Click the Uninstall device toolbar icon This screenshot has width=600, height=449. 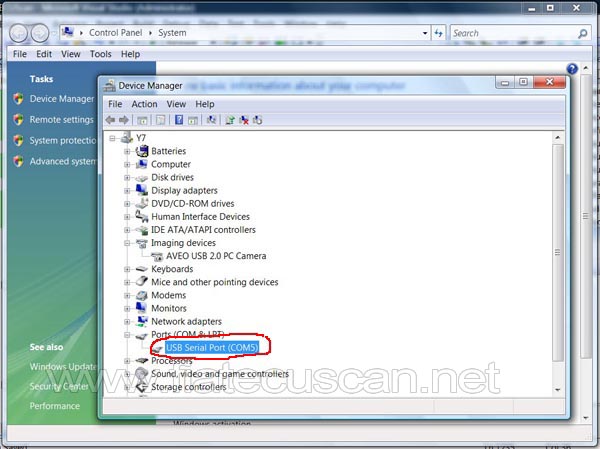coord(244,120)
